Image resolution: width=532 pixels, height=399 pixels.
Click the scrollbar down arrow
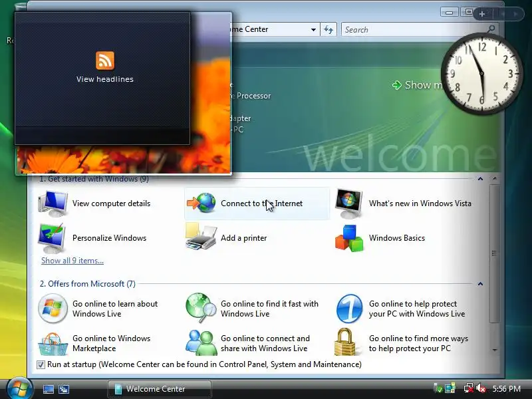[495, 350]
